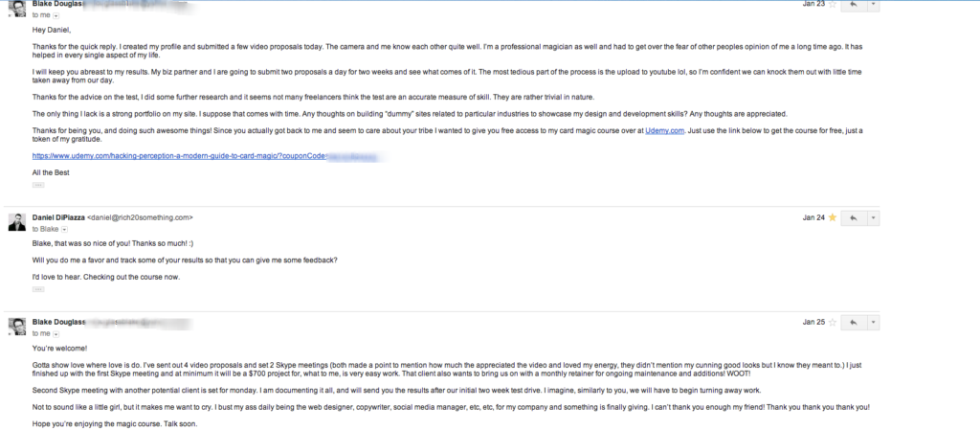The height and width of the screenshot is (430, 980).
Task: Open more options dropdown for Jan 23 email
Action: 873,5
